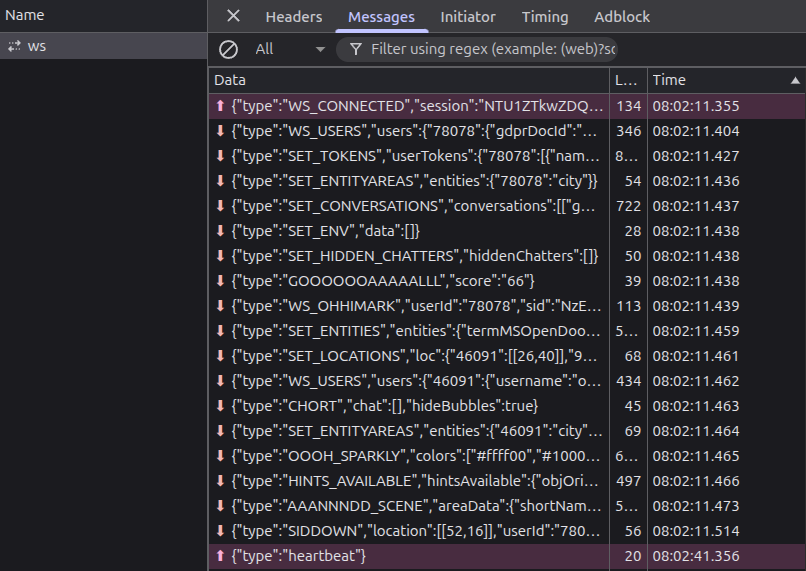
Task: Click received arrow on GOOOOOOAAAAALLL message
Action: coord(220,281)
